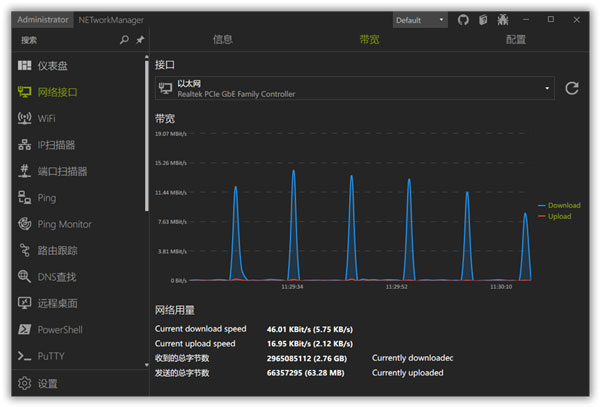The width and height of the screenshot is (600, 407).
Task: Open the WiFi section
Action: click(x=46, y=118)
